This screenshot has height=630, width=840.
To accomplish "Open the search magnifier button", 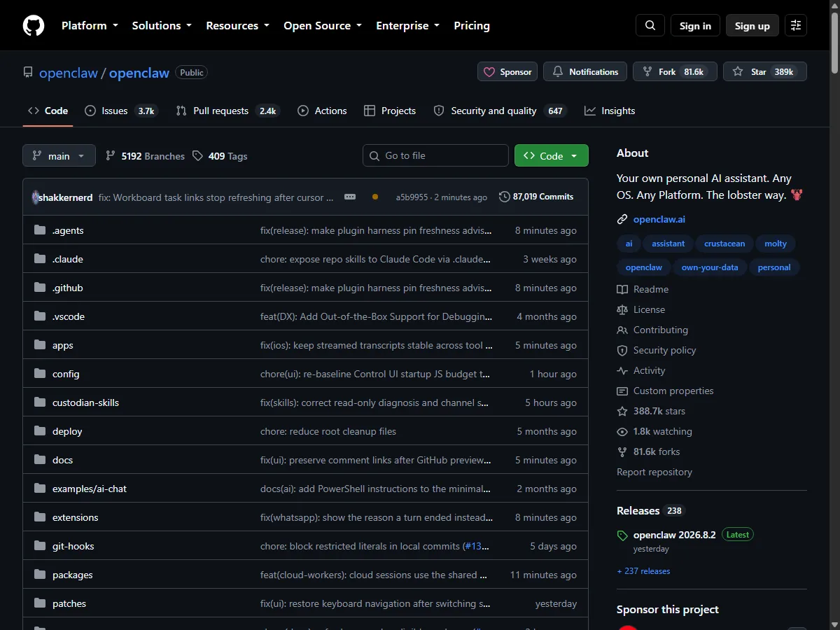I will pos(650,25).
